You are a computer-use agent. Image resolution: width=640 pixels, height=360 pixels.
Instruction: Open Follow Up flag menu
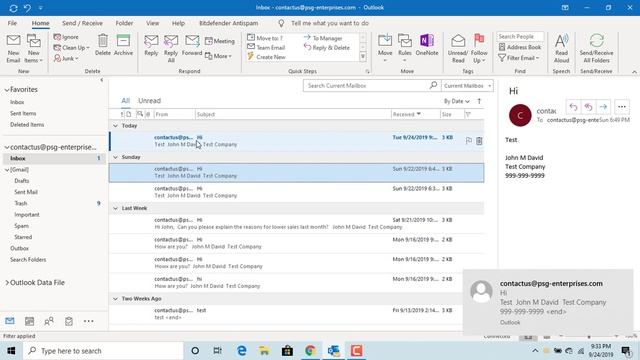click(479, 48)
